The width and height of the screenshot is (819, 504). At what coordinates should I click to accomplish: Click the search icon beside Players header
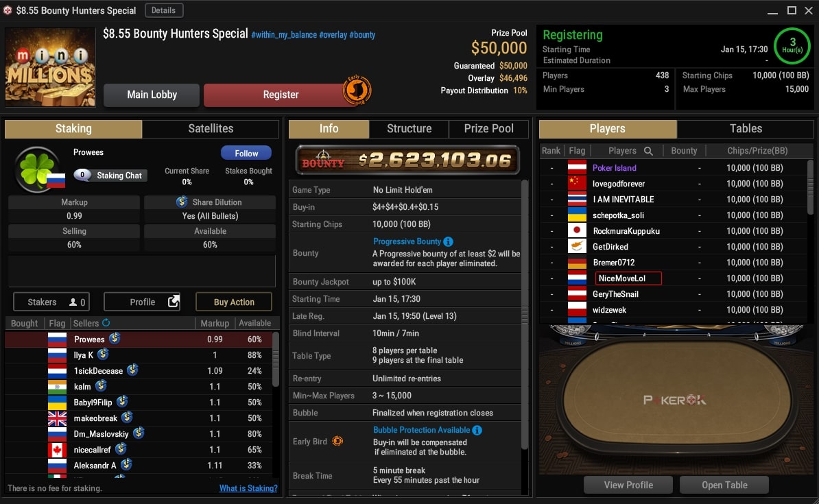648,151
